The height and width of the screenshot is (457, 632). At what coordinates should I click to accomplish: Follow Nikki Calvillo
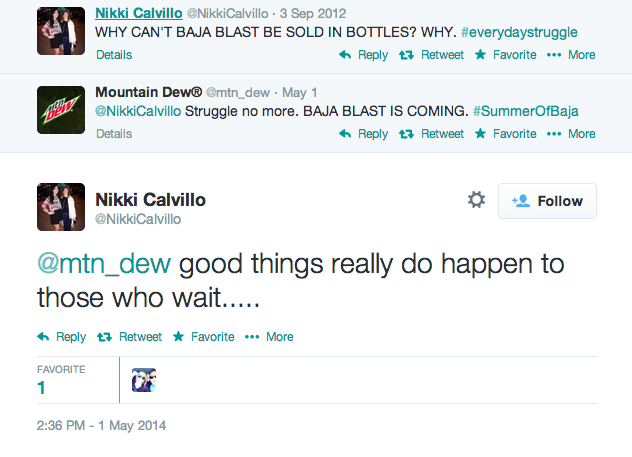tap(547, 201)
